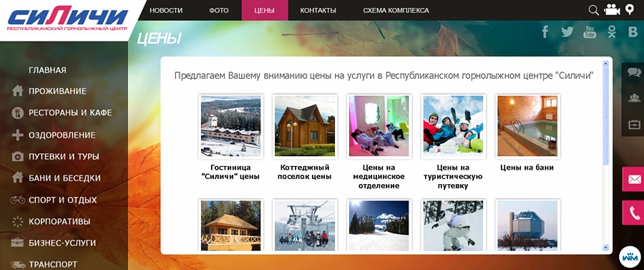Open the Цены на бани sauna thumbnail

click(527, 126)
